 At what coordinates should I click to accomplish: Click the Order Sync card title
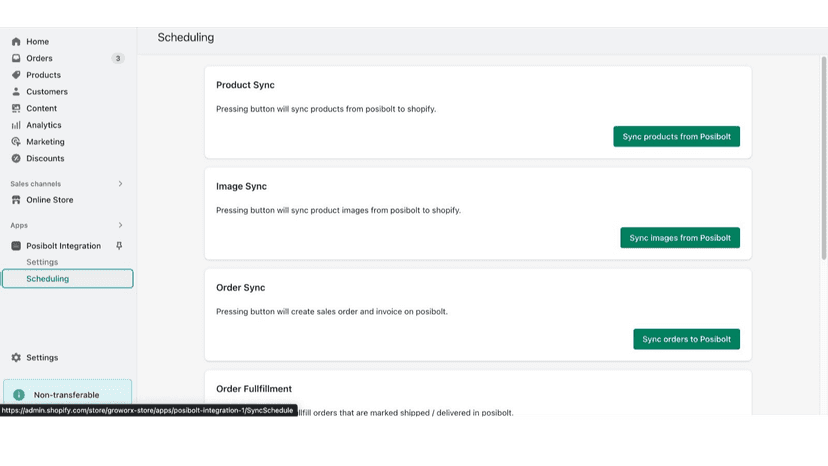240,288
